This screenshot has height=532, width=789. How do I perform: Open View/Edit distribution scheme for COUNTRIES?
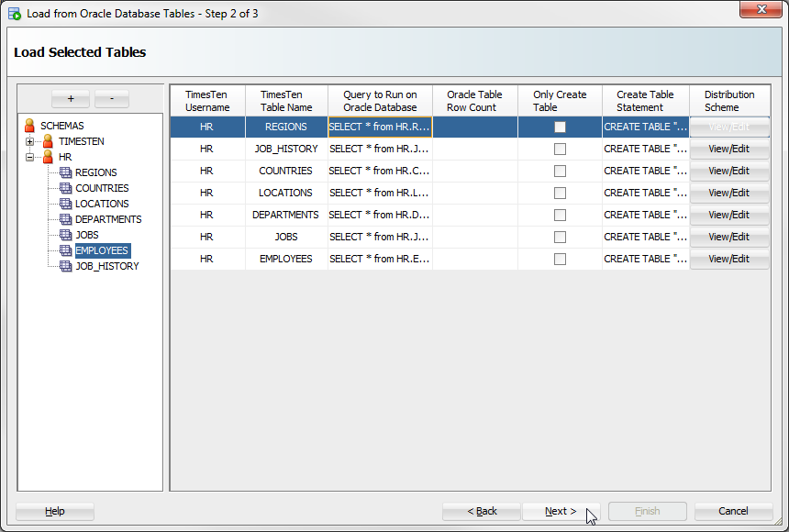tap(729, 172)
